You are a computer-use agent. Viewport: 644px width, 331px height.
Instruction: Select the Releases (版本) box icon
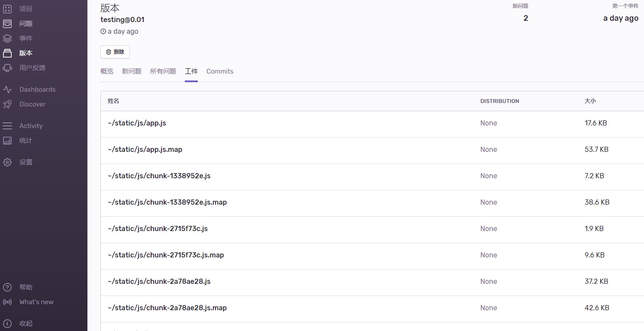point(7,53)
